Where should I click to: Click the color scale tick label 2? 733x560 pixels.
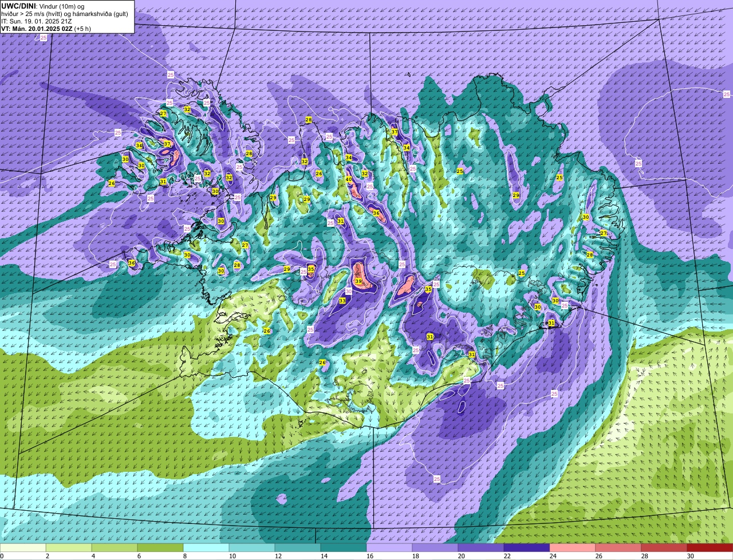(48, 556)
